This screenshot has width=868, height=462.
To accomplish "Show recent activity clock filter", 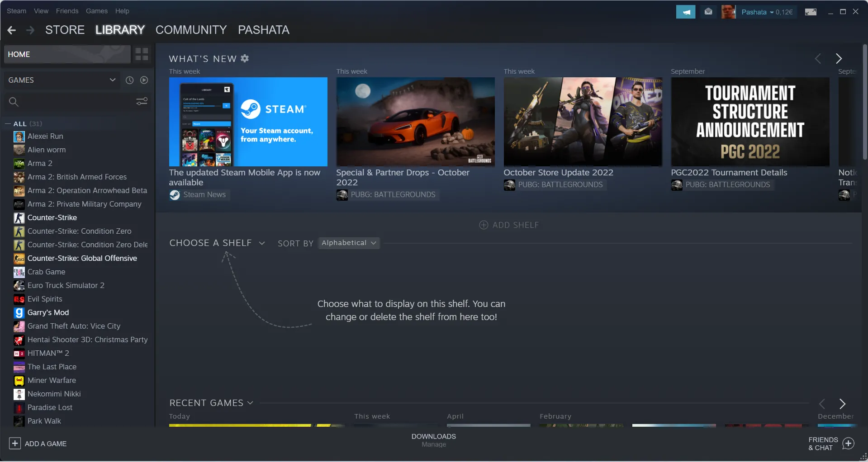I will 129,80.
